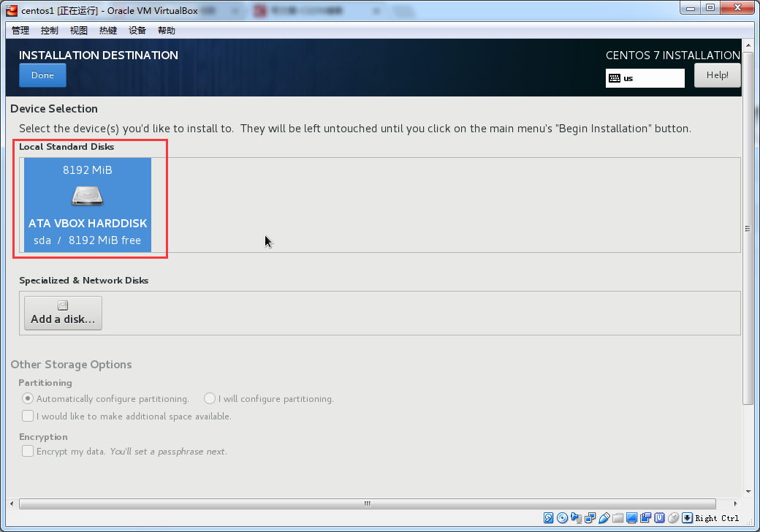Click the vertical scrollbar up arrow
This screenshot has width=760, height=532.
click(748, 45)
